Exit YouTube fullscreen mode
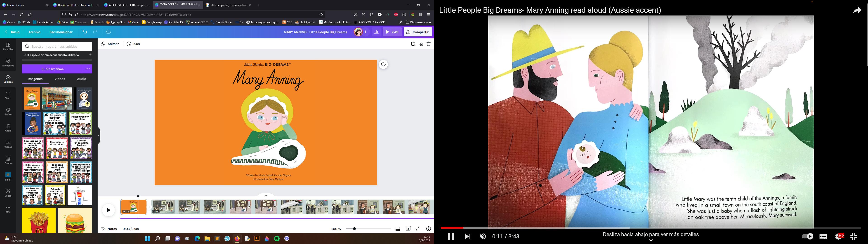The image size is (868, 244). [x=854, y=237]
